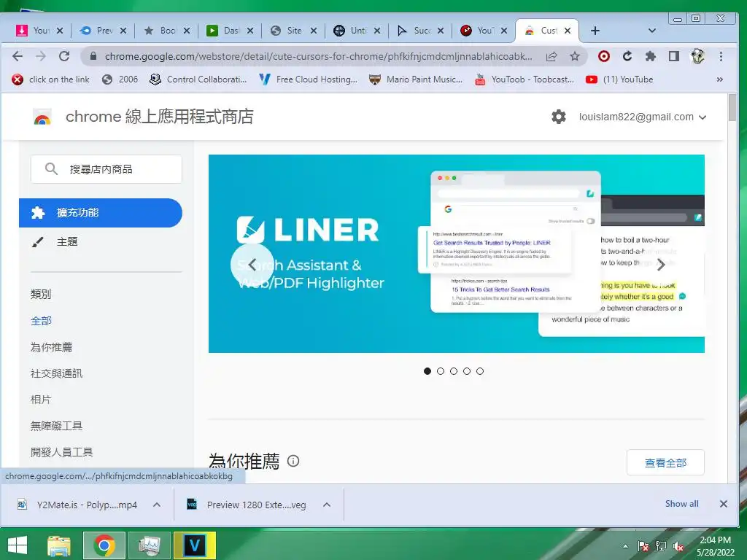Select the 社交與通訊 category
Image resolution: width=747 pixels, height=560 pixels.
[x=57, y=373]
